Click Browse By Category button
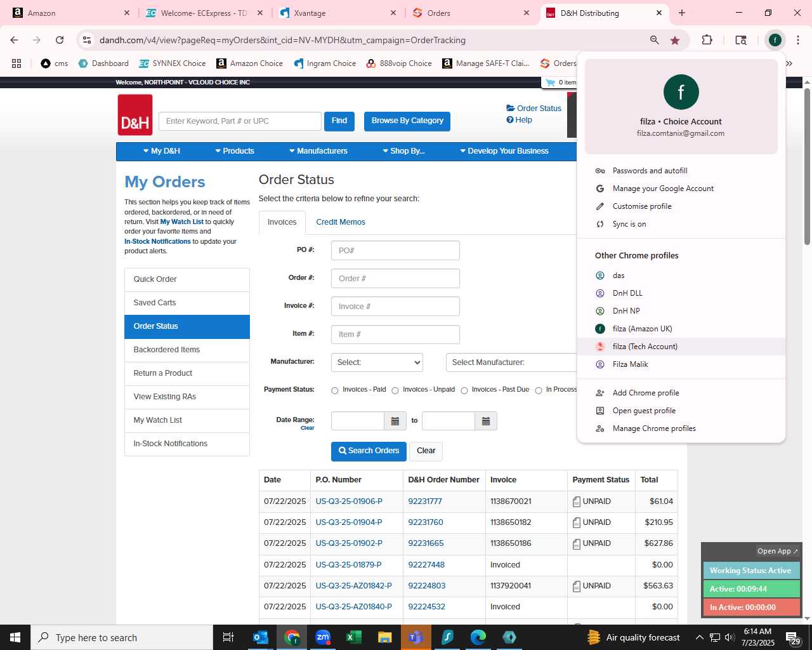Image resolution: width=812 pixels, height=650 pixels. [x=407, y=121]
